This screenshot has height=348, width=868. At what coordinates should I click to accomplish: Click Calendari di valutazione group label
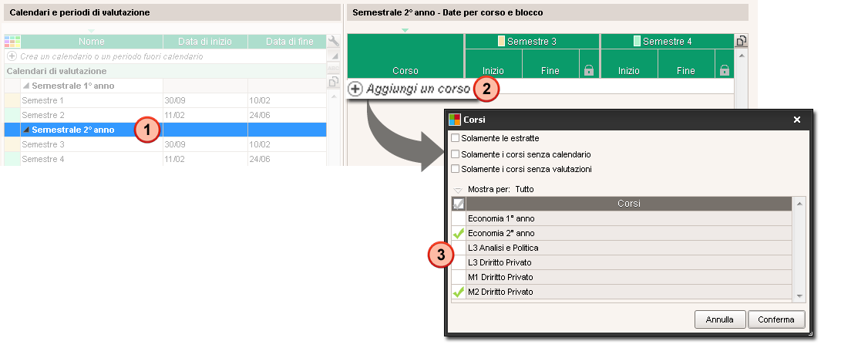tap(56, 71)
